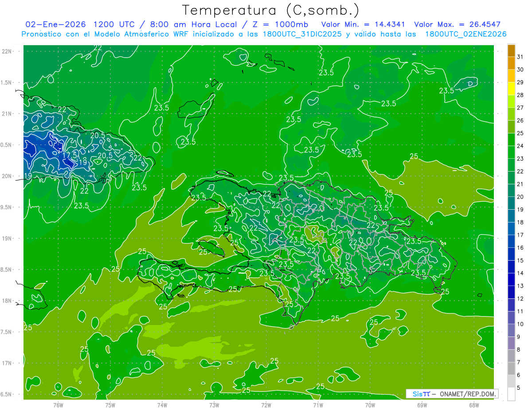The width and height of the screenshot is (532, 411).
Task: Click the '69W' longitude axis label
Action: tap(422, 406)
